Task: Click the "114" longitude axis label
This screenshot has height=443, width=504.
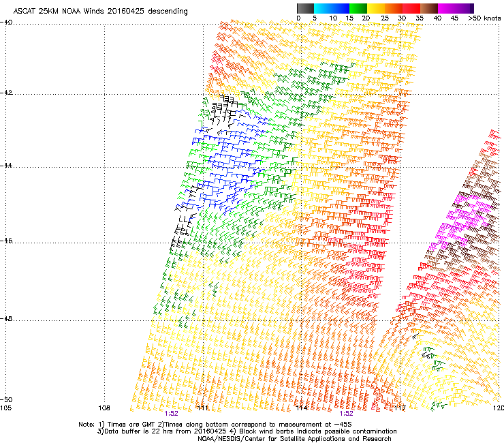Action: tap(302, 408)
